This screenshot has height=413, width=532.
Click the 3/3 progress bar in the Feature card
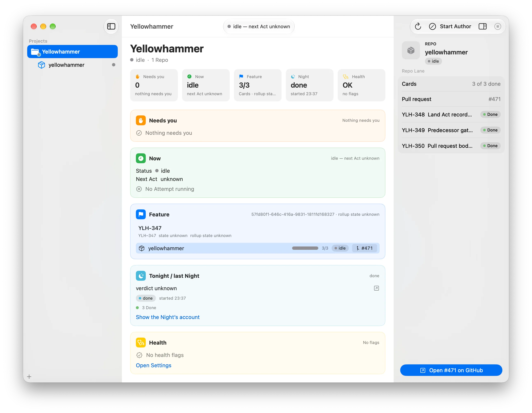305,248
